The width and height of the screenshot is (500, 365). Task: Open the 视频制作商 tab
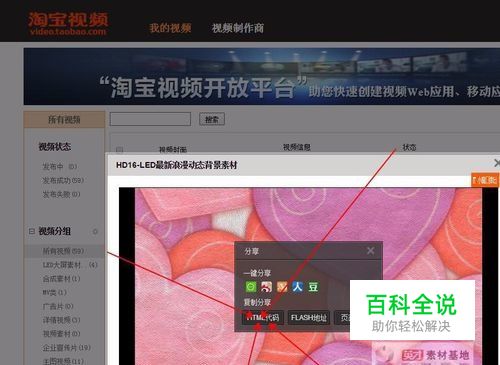click(238, 28)
